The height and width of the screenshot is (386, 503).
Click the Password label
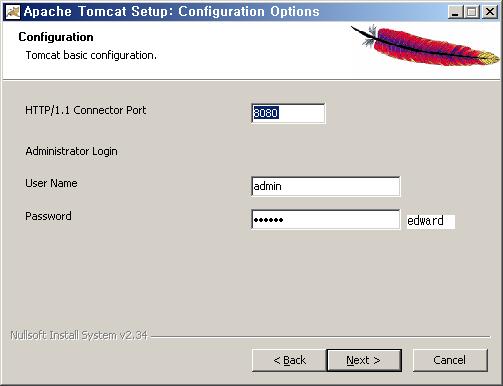48,216
